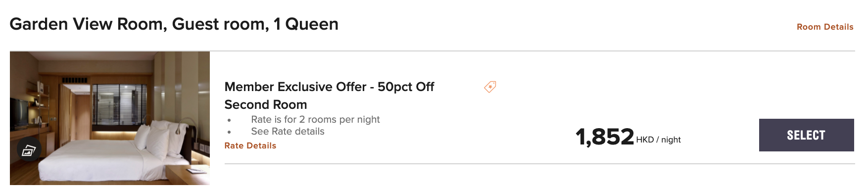Click the Member Exclusive Offer title
The width and height of the screenshot is (868, 191).
[x=329, y=95]
